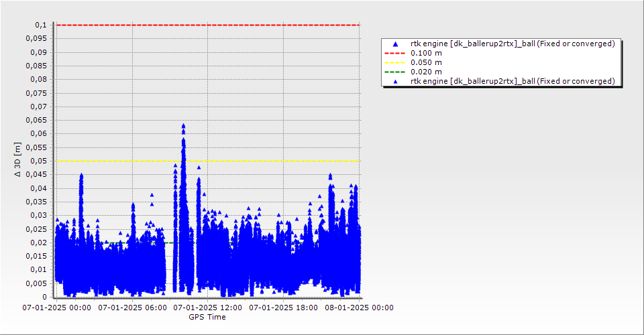This screenshot has height=335, width=644.
Task: Click the '0.100 m' legend label
Action: pyautogui.click(x=427, y=53)
